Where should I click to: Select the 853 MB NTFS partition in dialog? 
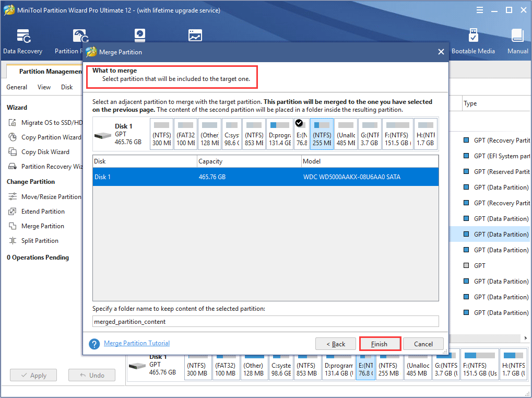[x=254, y=134]
